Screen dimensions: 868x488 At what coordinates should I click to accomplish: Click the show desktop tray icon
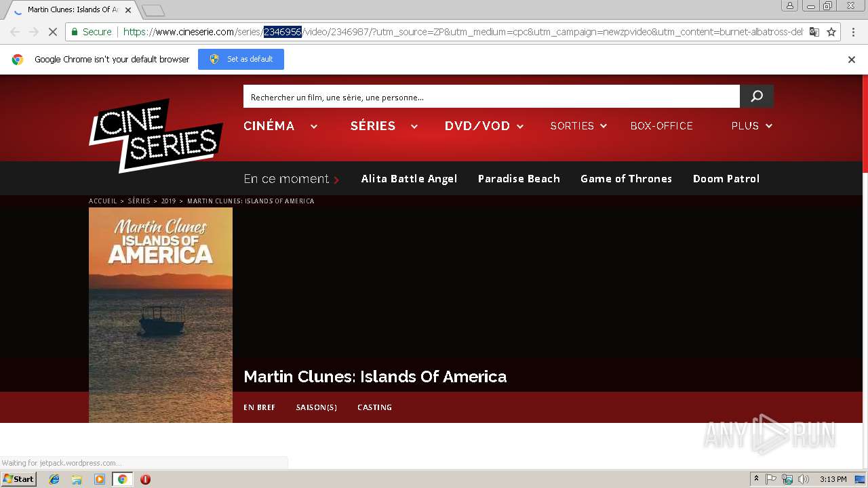[x=860, y=479]
